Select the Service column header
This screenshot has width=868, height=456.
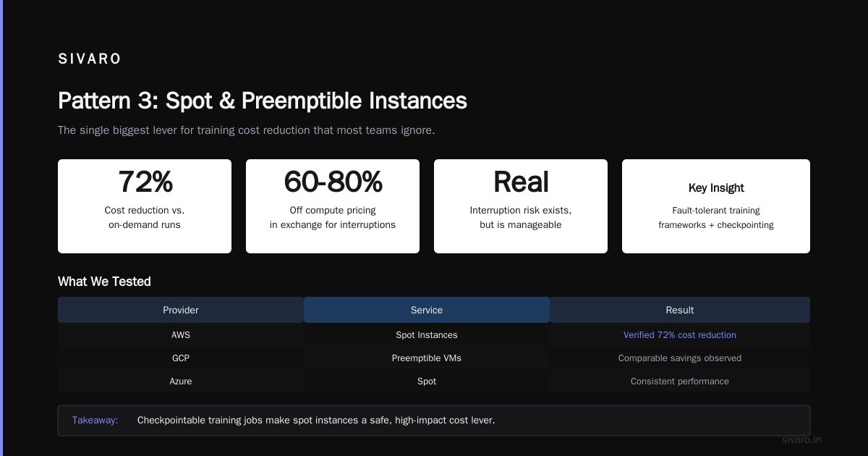427,310
